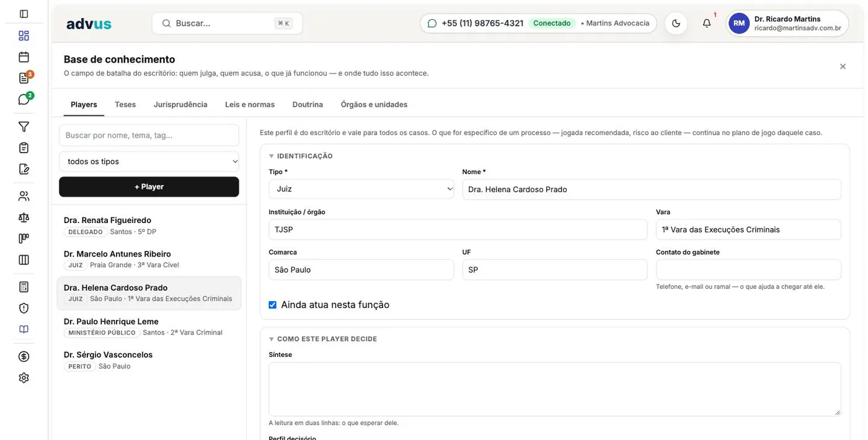Click the DELEGADO tag
This screenshot has height=440, width=868.
pos(86,232)
